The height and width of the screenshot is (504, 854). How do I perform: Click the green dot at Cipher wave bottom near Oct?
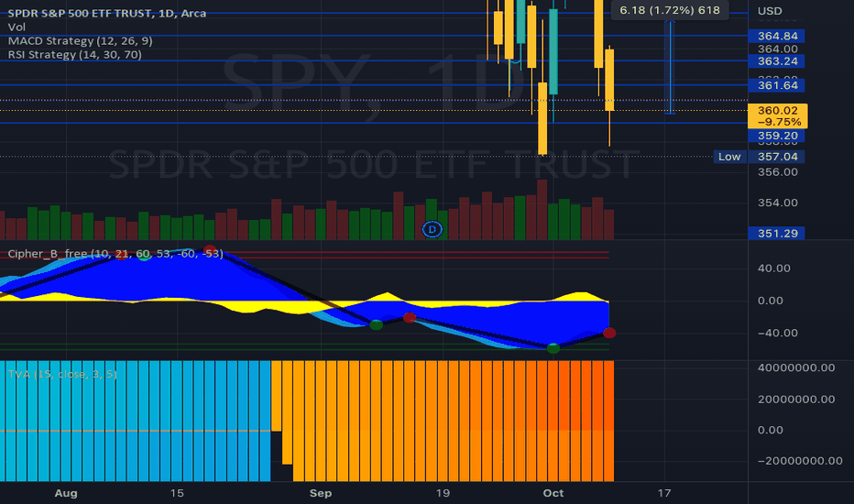[553, 348]
